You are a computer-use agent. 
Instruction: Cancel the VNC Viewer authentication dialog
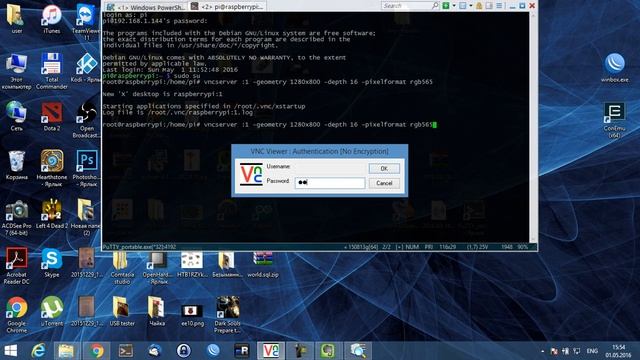click(x=384, y=183)
